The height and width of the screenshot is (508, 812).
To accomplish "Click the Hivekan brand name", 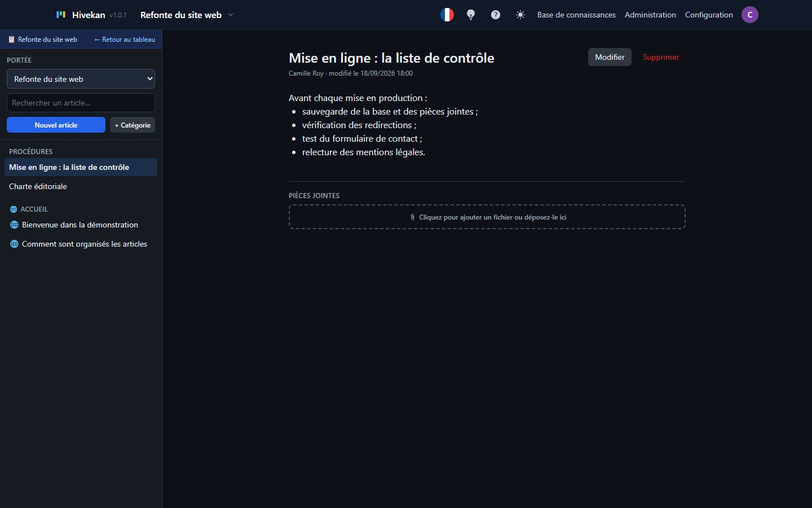I will pyautogui.click(x=89, y=15).
